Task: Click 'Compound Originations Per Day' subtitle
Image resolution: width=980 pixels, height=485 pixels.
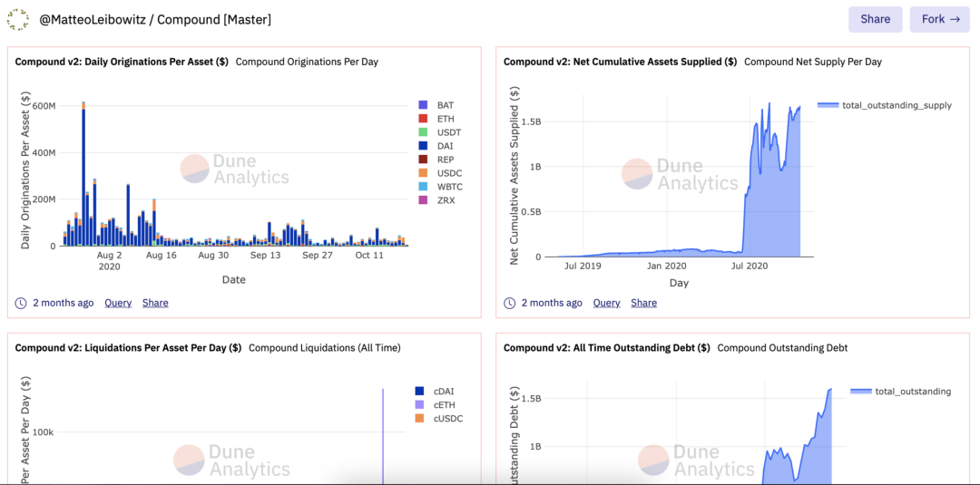Action: pos(307,62)
